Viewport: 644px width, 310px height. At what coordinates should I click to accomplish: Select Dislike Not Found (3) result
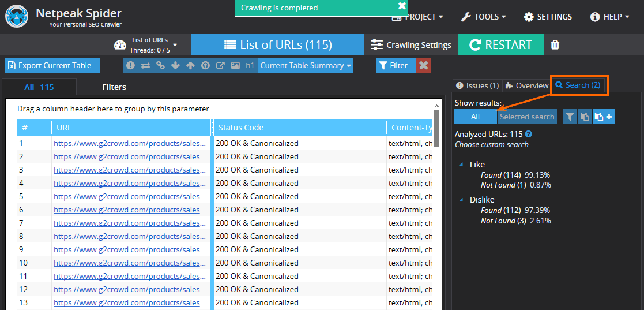click(516, 221)
